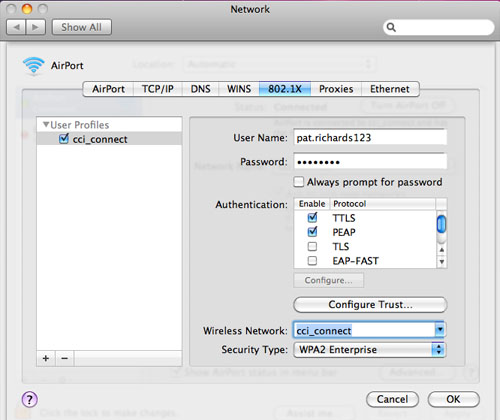The width and height of the screenshot is (500, 420).
Task: Enable Always prompt for password
Action: 298,182
